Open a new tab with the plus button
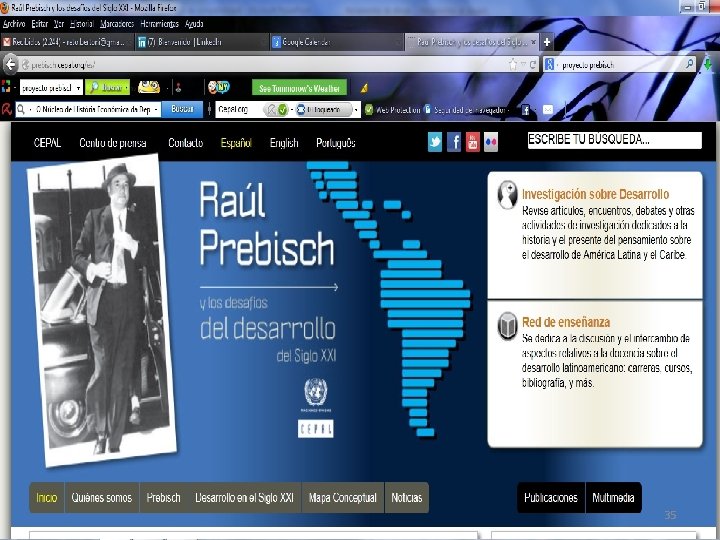Screen dimensions: 720x540 (x=547, y=42)
